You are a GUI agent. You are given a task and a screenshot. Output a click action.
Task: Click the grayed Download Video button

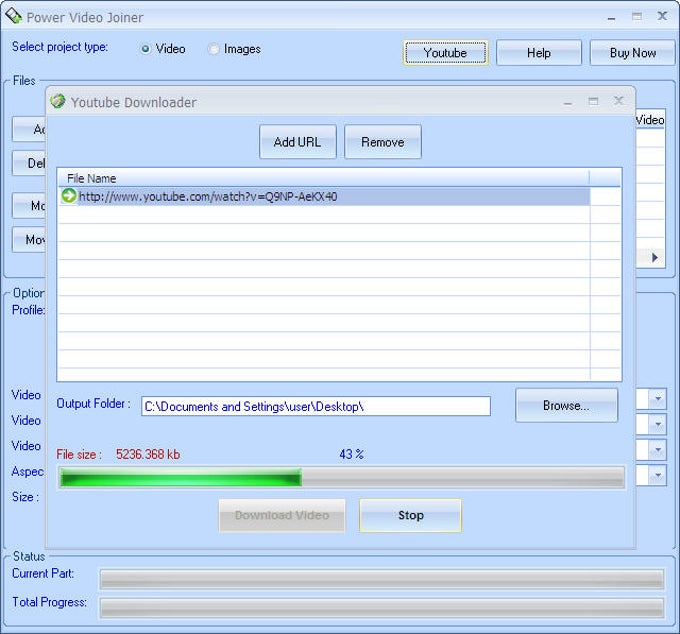coord(282,515)
